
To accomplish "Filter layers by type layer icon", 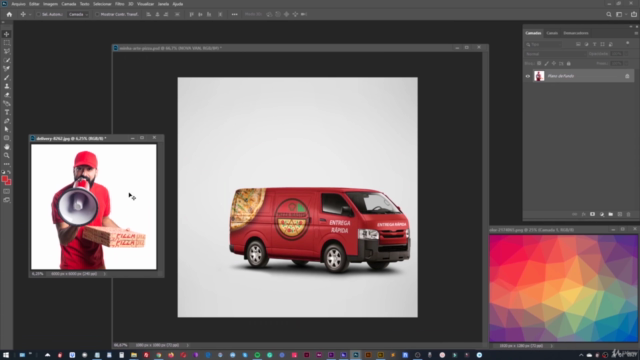I will tap(594, 44).
